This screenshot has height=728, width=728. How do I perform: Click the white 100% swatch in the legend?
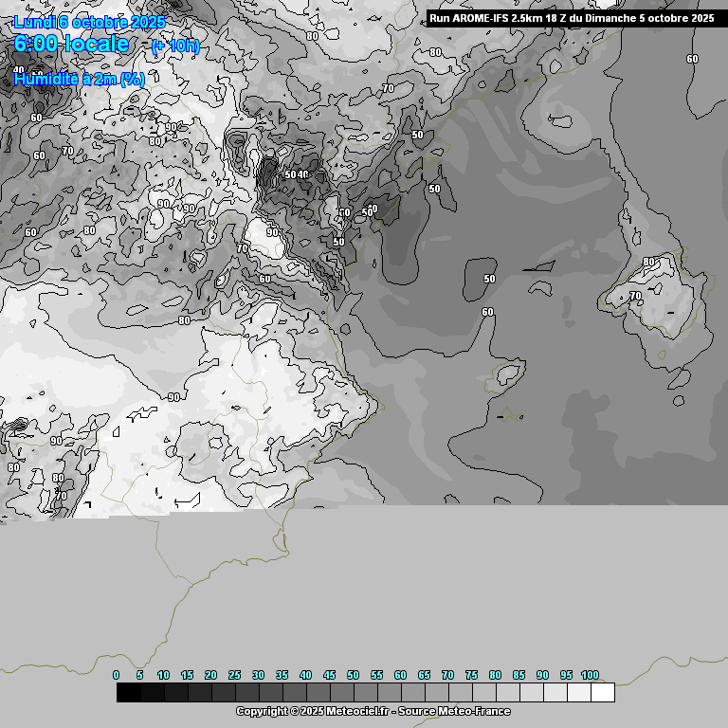click(x=603, y=693)
